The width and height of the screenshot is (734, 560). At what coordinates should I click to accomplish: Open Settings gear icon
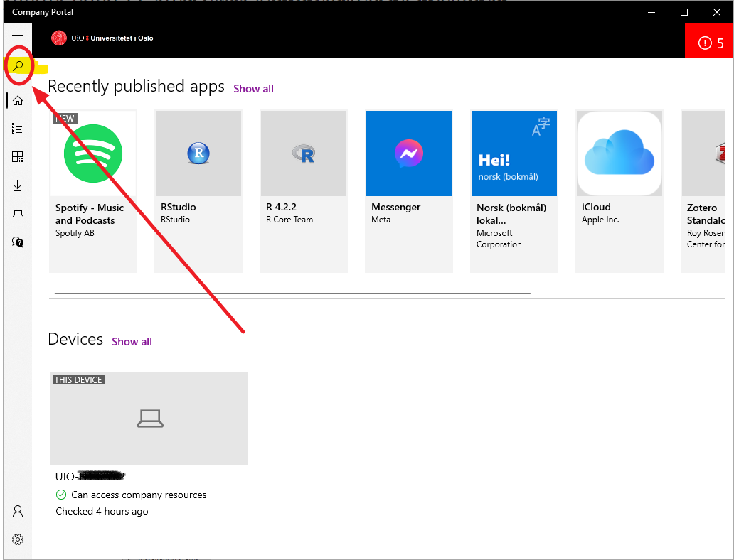(x=18, y=539)
